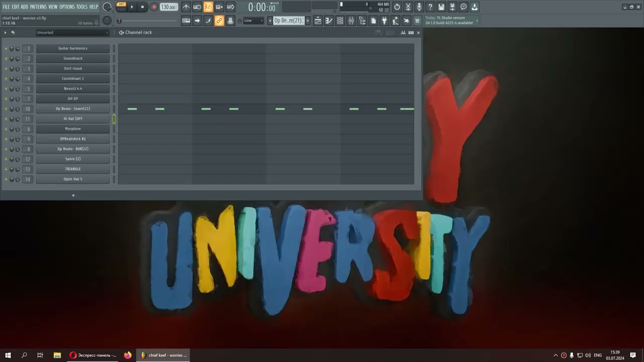Screen dimensions: 644x362
Task: Toggle PAT/SONG mode switch
Action: (121, 7)
